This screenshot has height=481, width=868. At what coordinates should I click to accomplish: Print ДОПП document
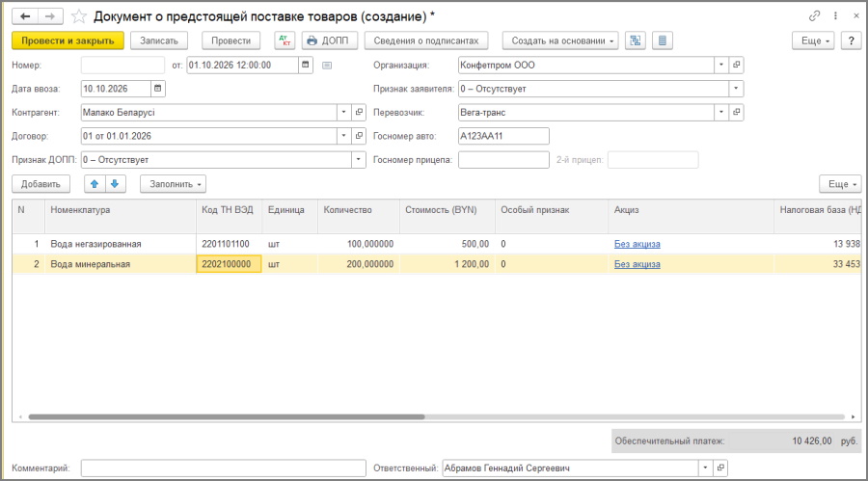click(x=330, y=40)
